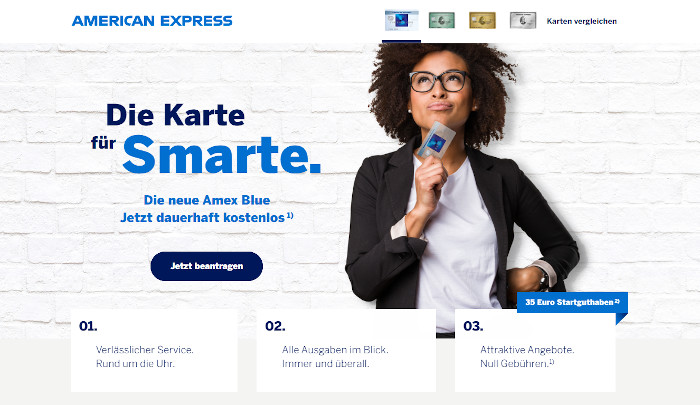700x405 pixels.
Task: Click footnote 1 after kostenlos
Action: (290, 216)
